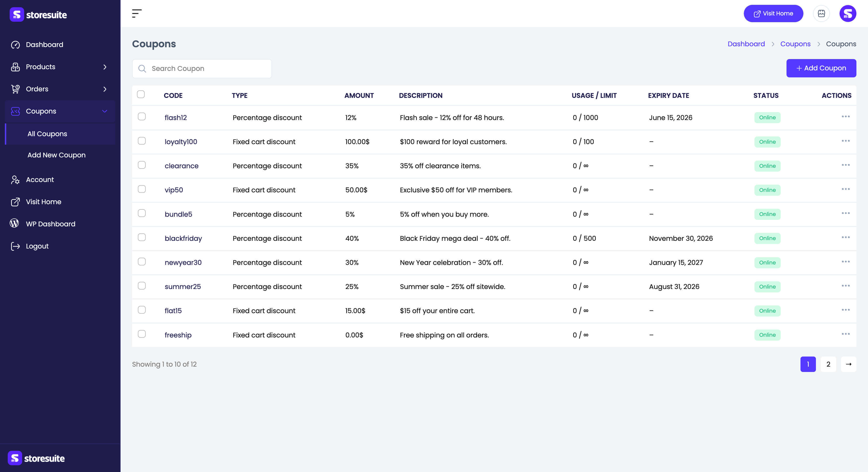Click the Dashboard gauge icon in sidebar
The width and height of the screenshot is (868, 472).
(x=15, y=45)
